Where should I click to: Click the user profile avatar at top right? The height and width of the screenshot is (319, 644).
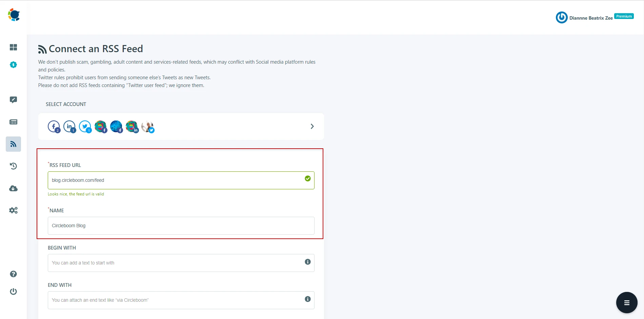click(x=562, y=17)
